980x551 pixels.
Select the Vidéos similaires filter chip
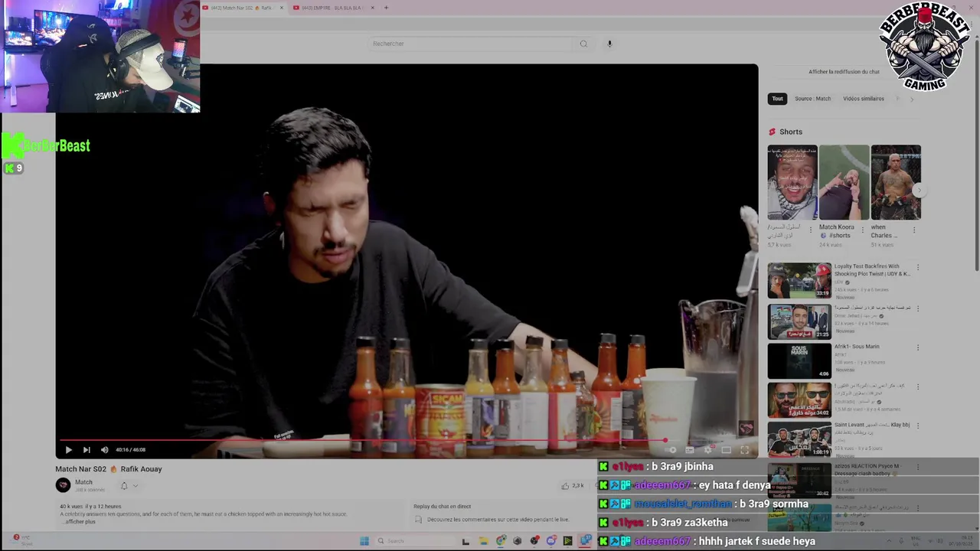[864, 99]
